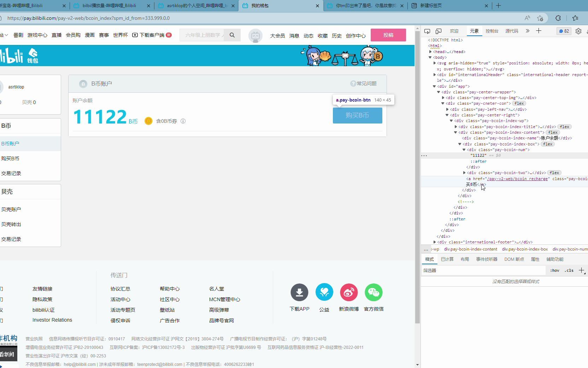588x368 pixels.
Task: Show more DevTools tabs chevron
Action: coord(528,31)
